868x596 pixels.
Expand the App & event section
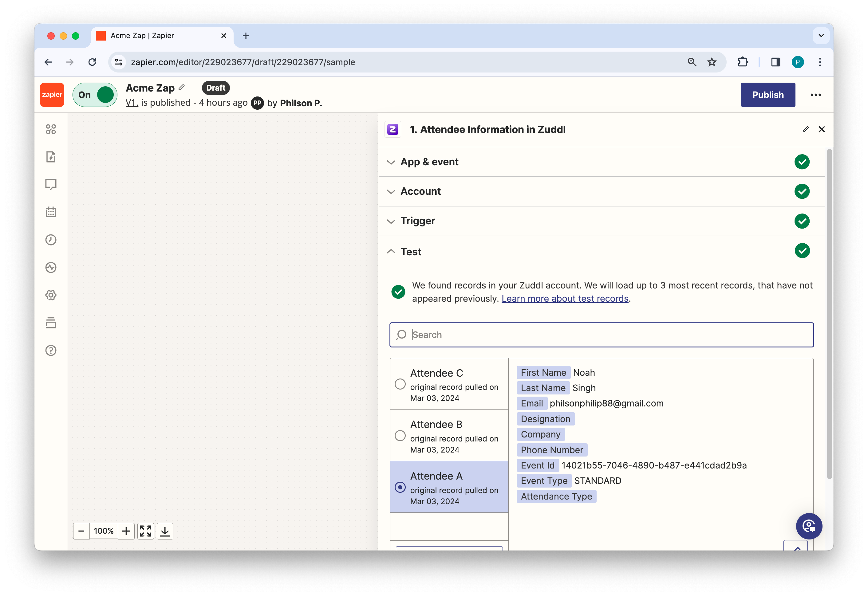click(x=429, y=162)
